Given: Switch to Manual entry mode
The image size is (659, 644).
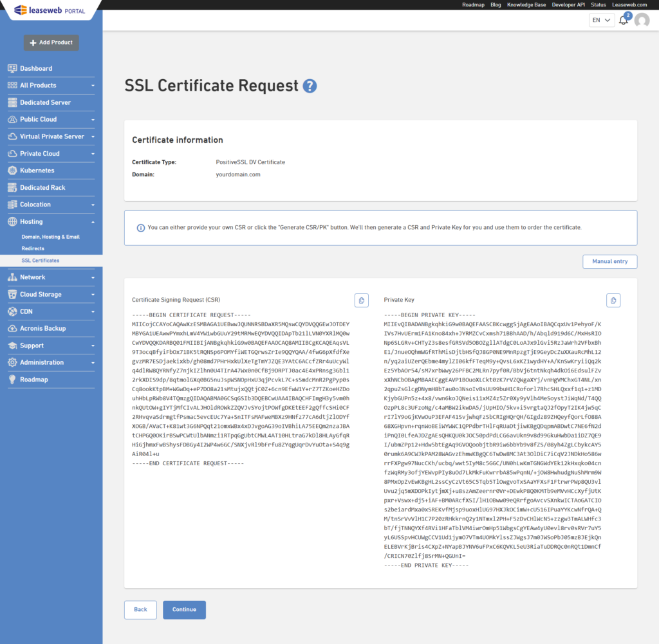Looking at the screenshot, I should [609, 261].
